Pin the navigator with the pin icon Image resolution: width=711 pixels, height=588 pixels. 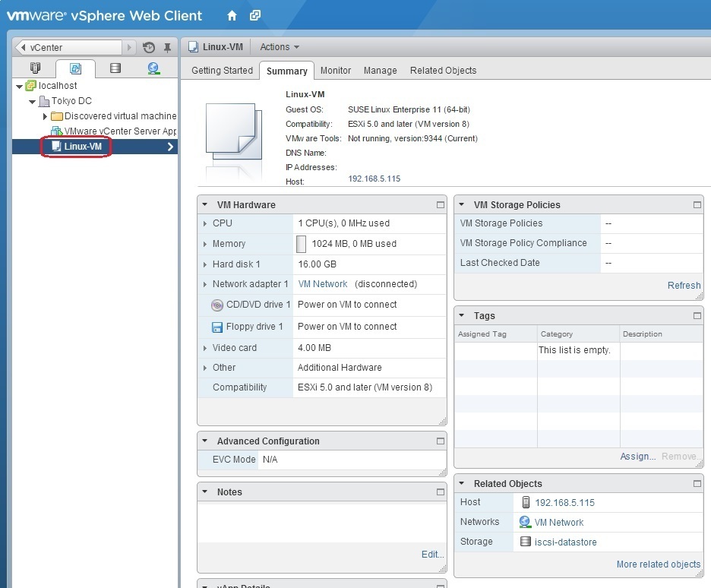click(x=167, y=47)
